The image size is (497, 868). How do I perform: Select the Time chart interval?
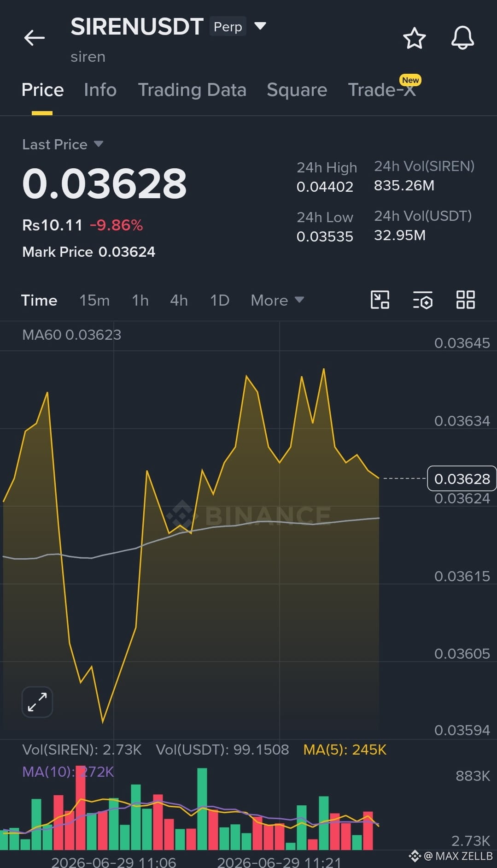39,300
